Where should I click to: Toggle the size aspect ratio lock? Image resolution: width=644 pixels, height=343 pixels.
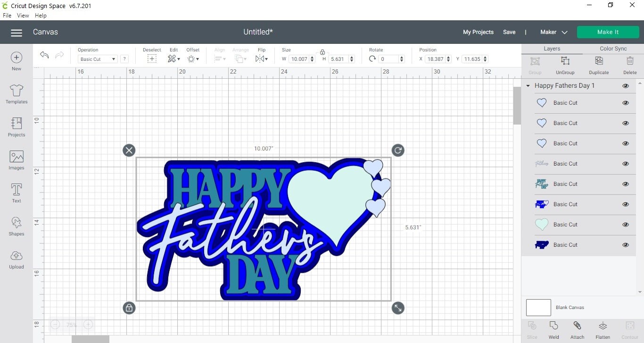click(322, 52)
